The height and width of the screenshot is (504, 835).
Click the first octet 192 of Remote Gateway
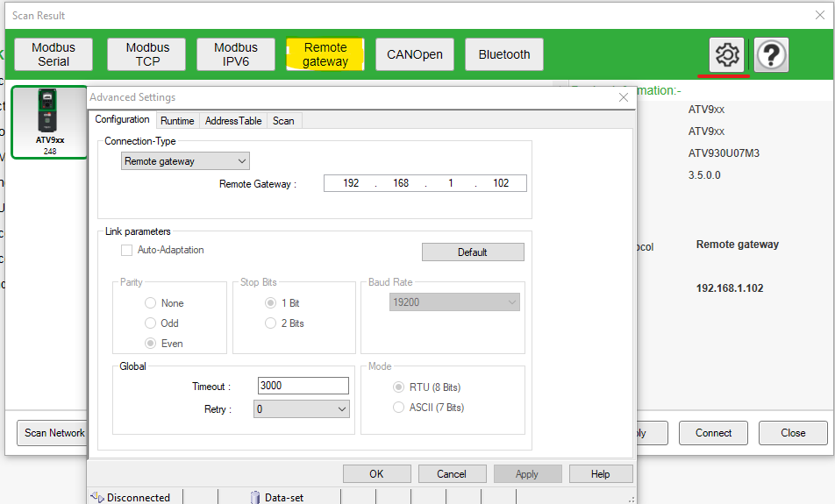(x=351, y=183)
